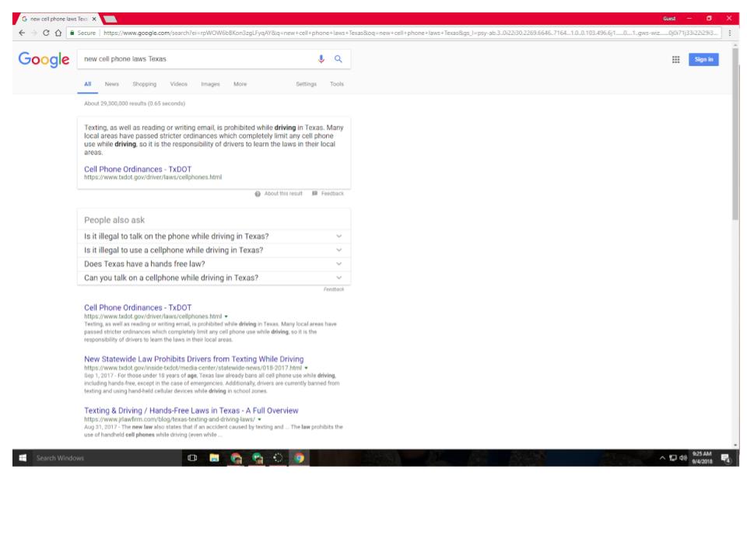Switch to the Videos tab
The image size is (747, 560).
click(x=179, y=84)
